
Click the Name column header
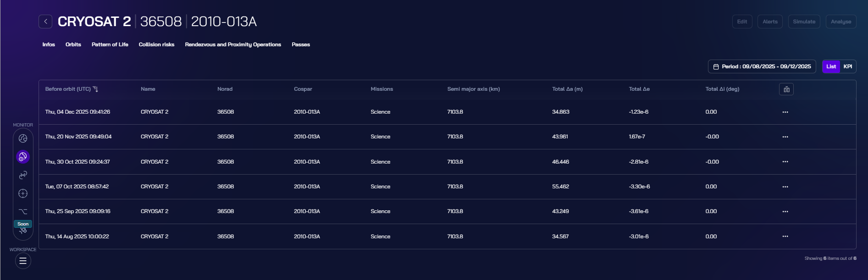(148, 89)
